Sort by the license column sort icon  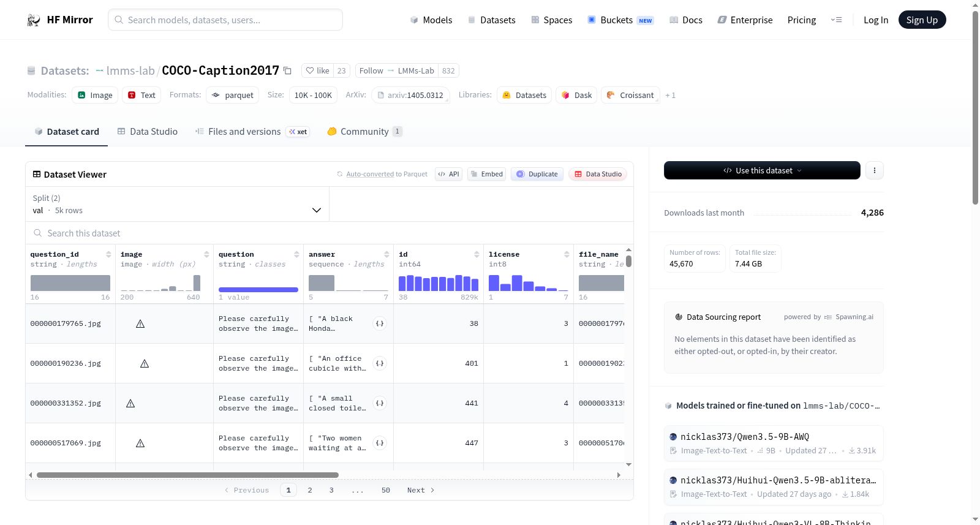click(x=567, y=254)
